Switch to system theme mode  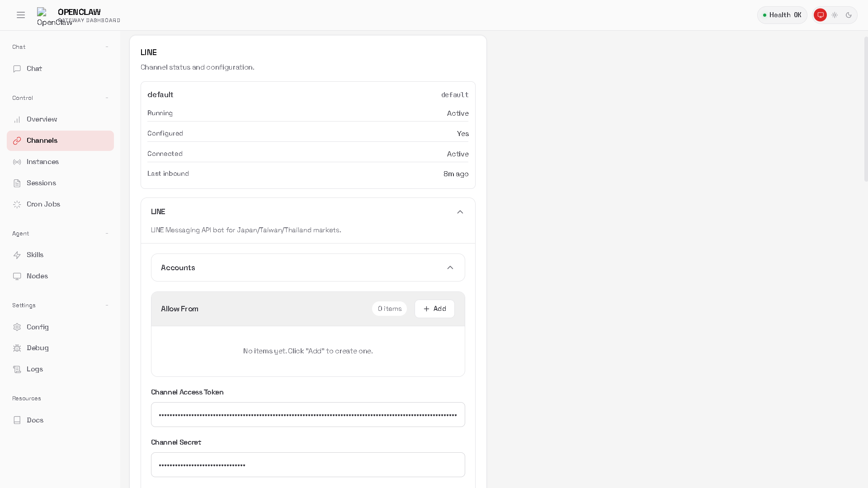tap(820, 15)
